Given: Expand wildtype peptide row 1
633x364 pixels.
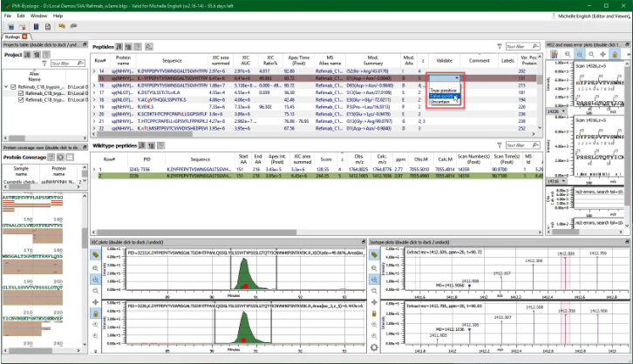Looking at the screenshot, I should tap(94, 170).
